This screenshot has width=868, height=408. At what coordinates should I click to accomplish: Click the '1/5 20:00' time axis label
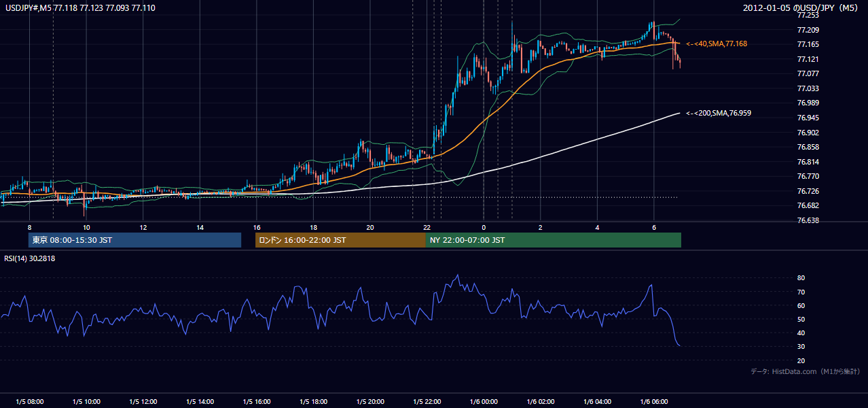pos(370,402)
